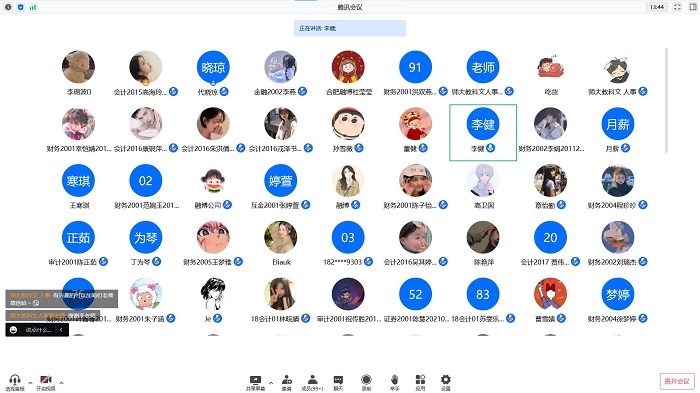
Task: Open the apps (应用) grid icon
Action: [x=420, y=382]
